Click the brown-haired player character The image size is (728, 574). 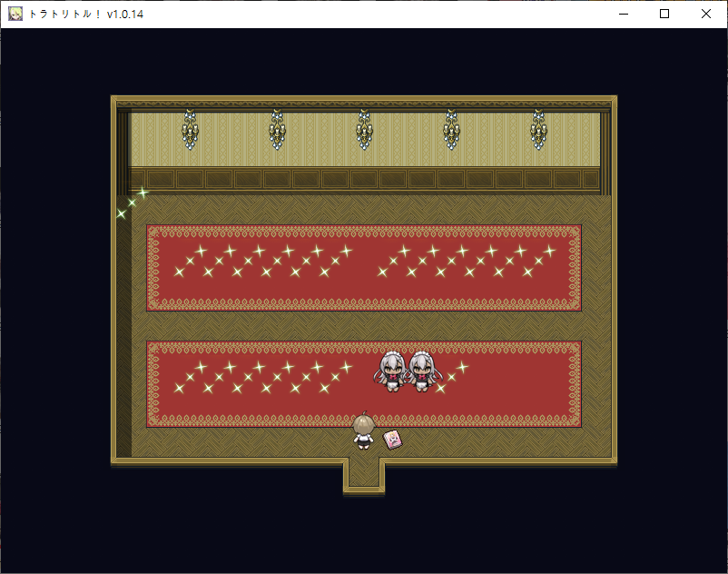pyautogui.click(x=363, y=431)
